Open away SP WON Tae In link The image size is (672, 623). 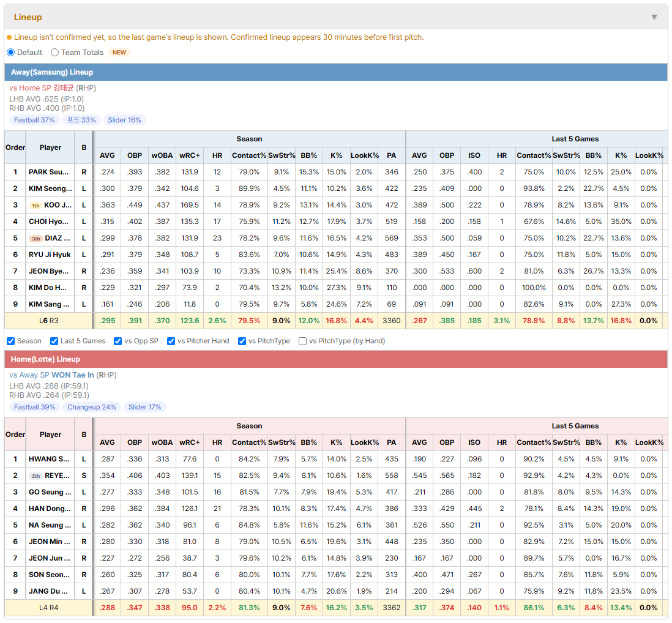pos(72,375)
